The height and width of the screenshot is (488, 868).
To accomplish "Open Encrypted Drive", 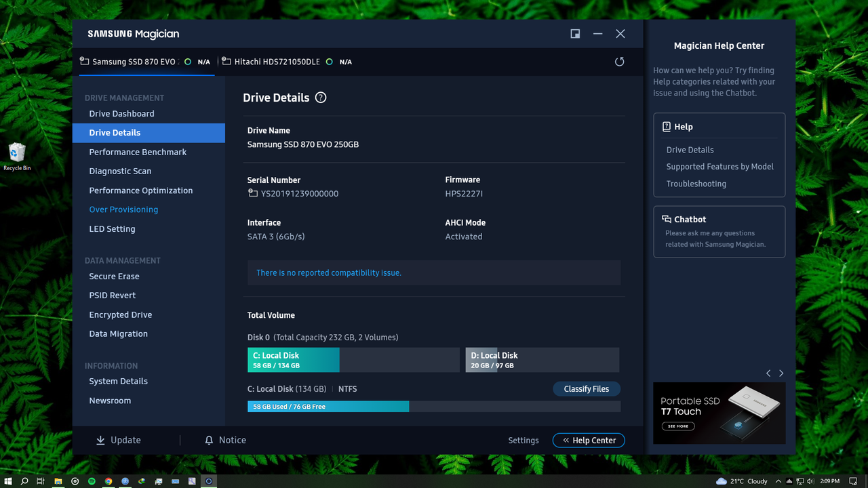I will pos(120,314).
